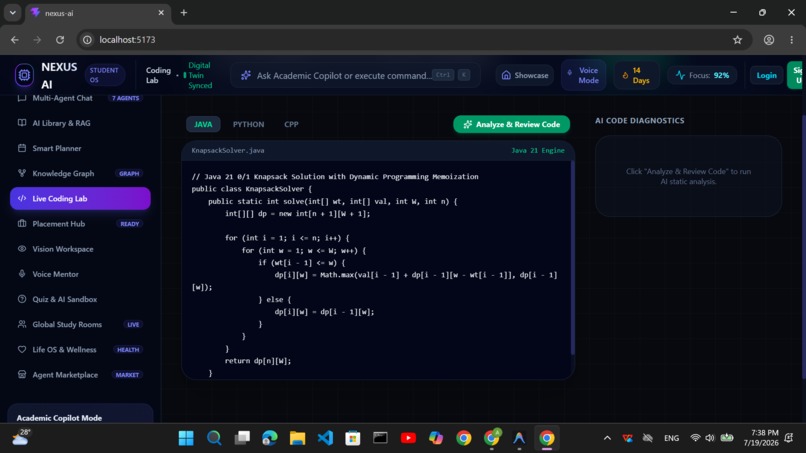This screenshot has height=453, width=806.
Task: Click Analyze & Review Code button
Action: [511, 124]
